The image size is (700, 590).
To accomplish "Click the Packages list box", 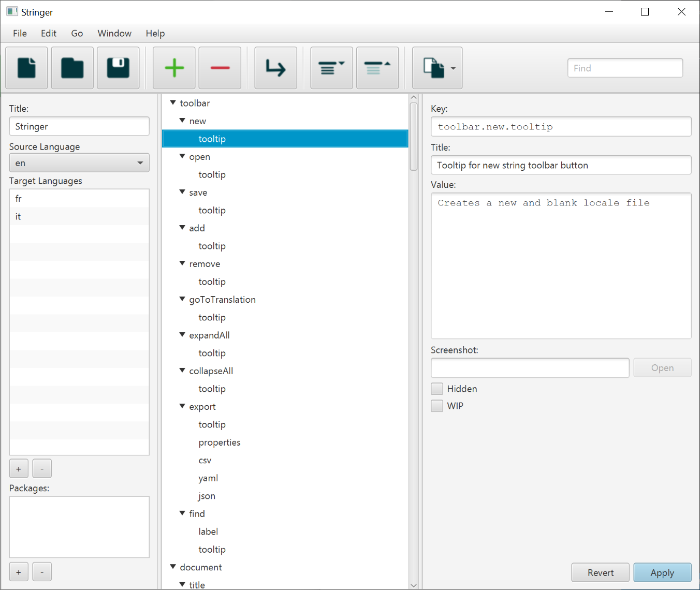I will click(79, 527).
